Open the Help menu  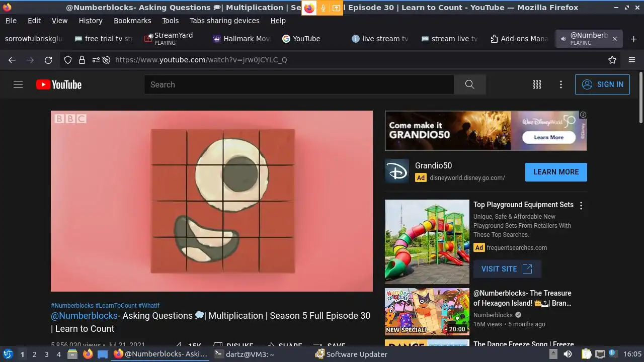(278, 21)
